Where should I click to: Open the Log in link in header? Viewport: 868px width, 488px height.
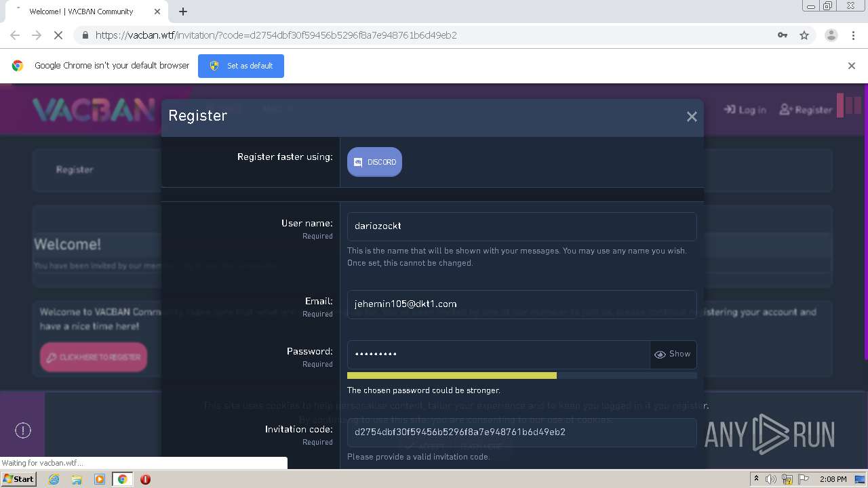pyautogui.click(x=745, y=110)
